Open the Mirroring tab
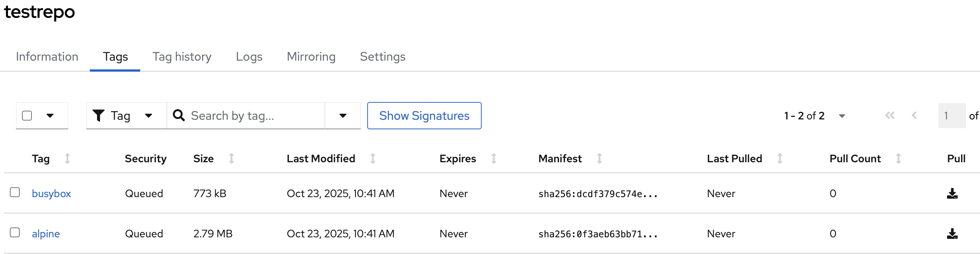 tap(311, 56)
